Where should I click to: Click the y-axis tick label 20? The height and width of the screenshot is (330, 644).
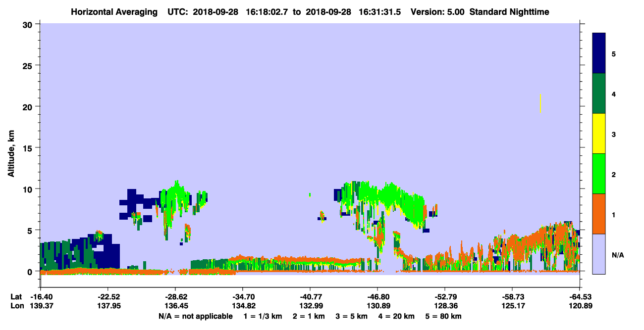(x=29, y=106)
